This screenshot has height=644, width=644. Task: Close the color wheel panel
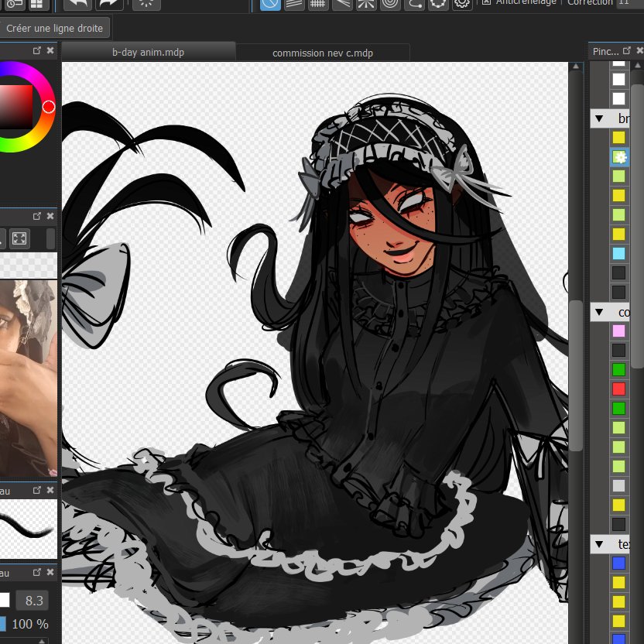tap(50, 50)
